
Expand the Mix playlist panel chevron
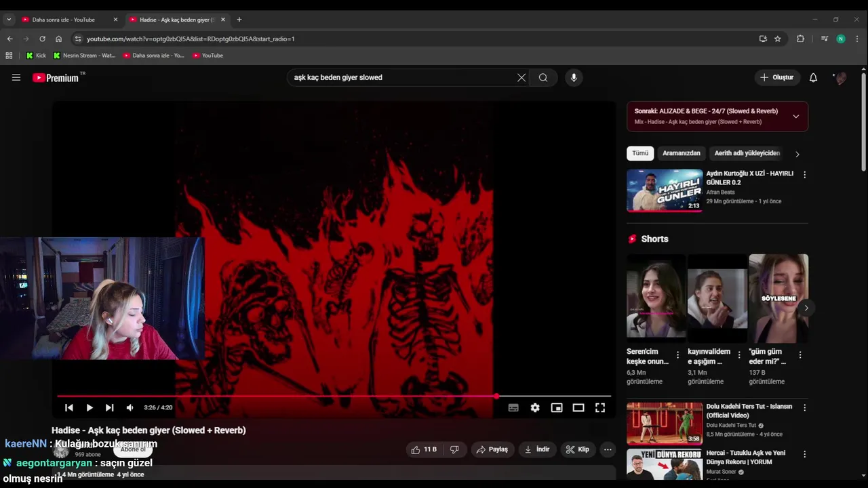point(796,116)
